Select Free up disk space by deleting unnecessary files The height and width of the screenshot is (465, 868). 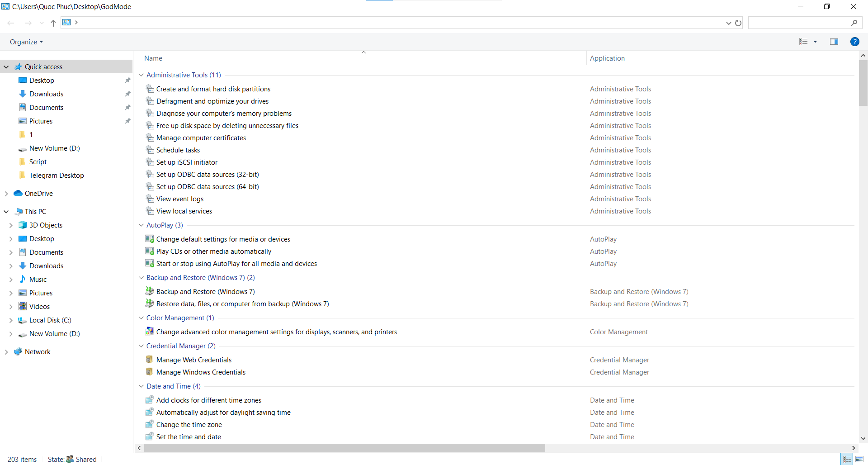(227, 126)
